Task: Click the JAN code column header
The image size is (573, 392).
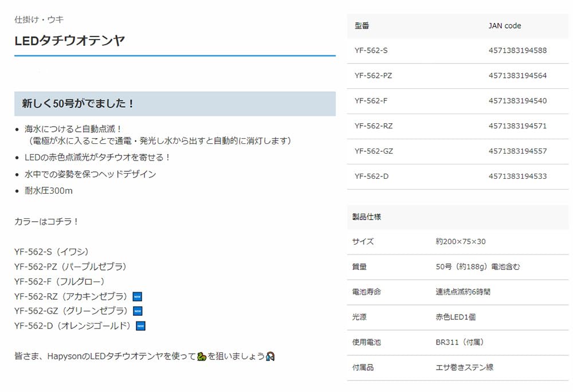Action: pos(504,26)
